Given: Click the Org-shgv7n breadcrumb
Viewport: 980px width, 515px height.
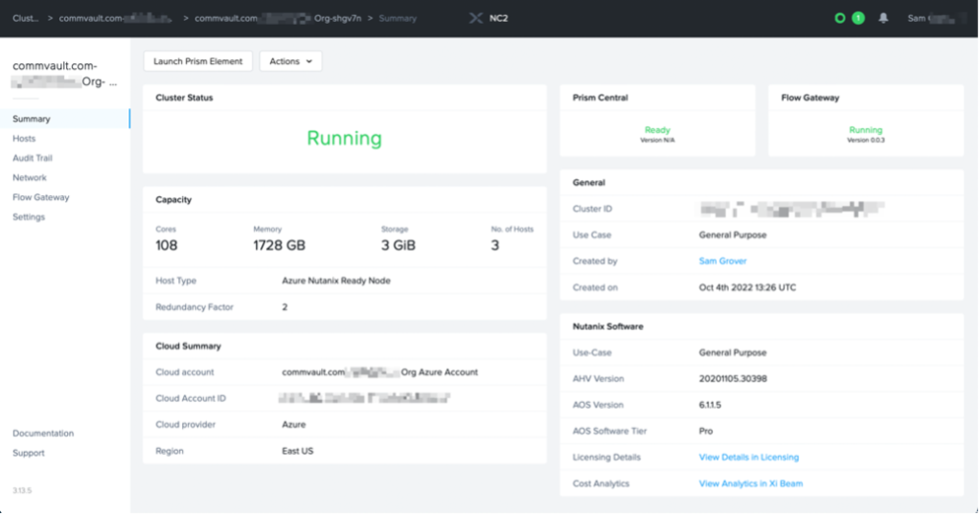Looking at the screenshot, I should point(278,18).
